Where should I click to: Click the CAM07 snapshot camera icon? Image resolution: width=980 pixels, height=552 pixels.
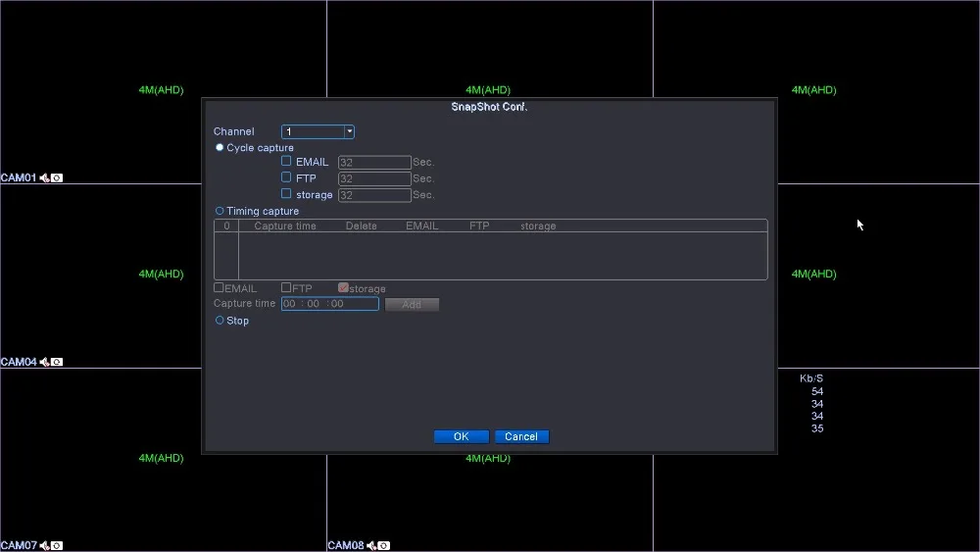(57, 546)
